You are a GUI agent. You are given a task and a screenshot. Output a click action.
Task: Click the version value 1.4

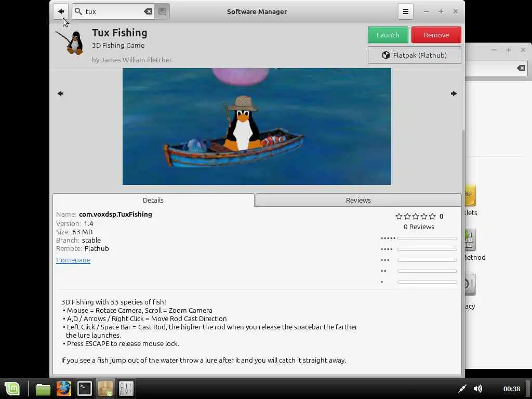88,223
